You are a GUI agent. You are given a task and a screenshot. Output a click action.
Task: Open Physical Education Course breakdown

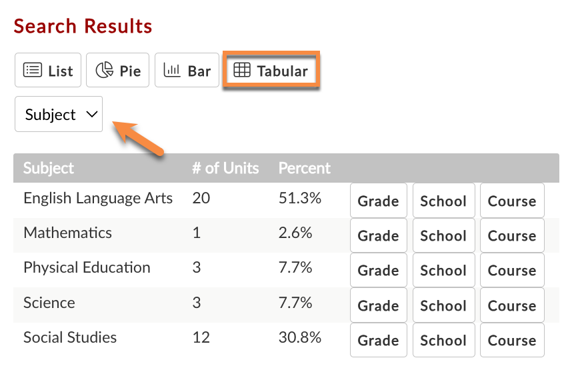click(512, 270)
